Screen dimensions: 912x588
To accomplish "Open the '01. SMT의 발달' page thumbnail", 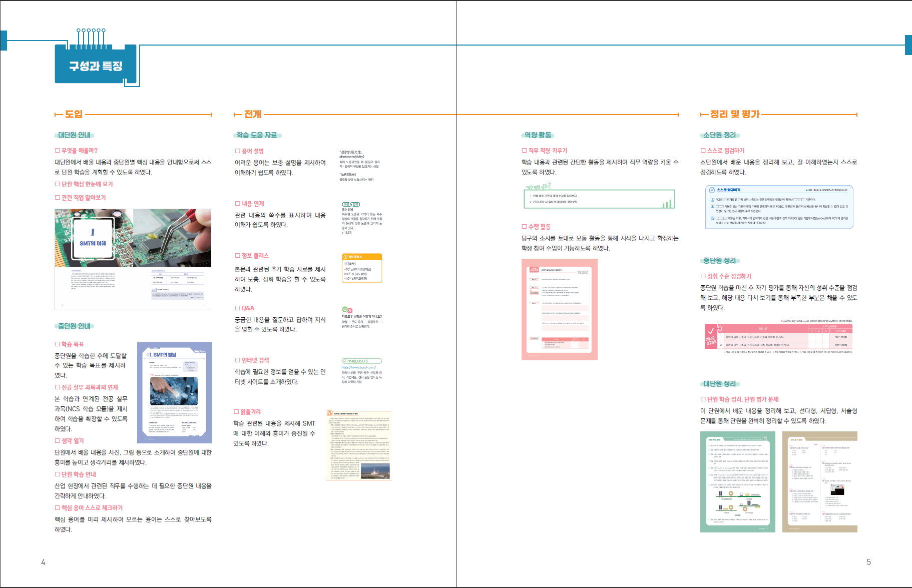I will [x=175, y=393].
